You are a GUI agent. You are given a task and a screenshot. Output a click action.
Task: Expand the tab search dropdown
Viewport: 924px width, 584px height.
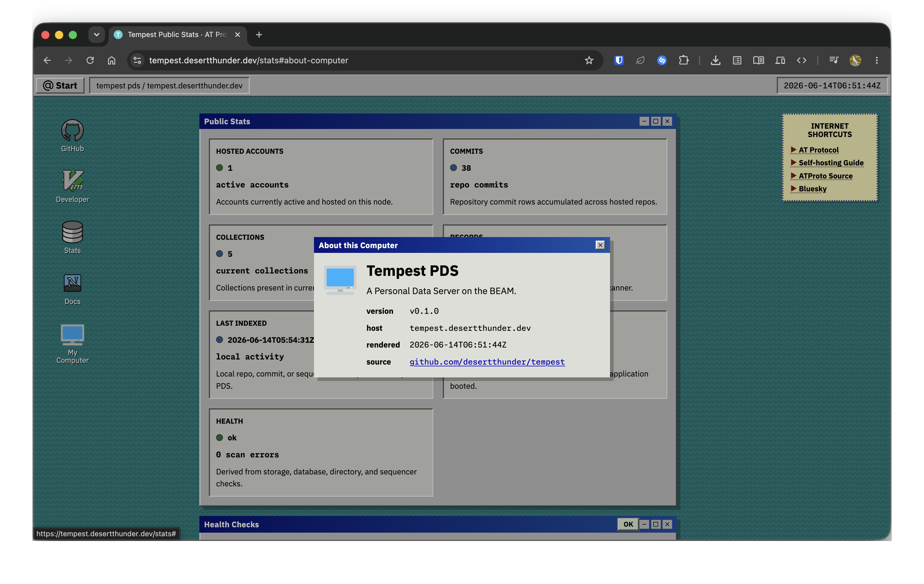[x=97, y=35]
